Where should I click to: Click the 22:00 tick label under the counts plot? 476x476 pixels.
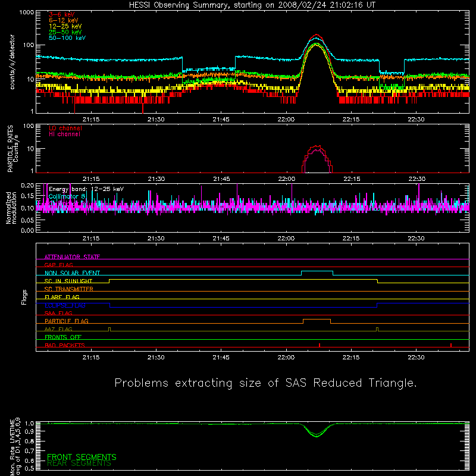coord(286,120)
